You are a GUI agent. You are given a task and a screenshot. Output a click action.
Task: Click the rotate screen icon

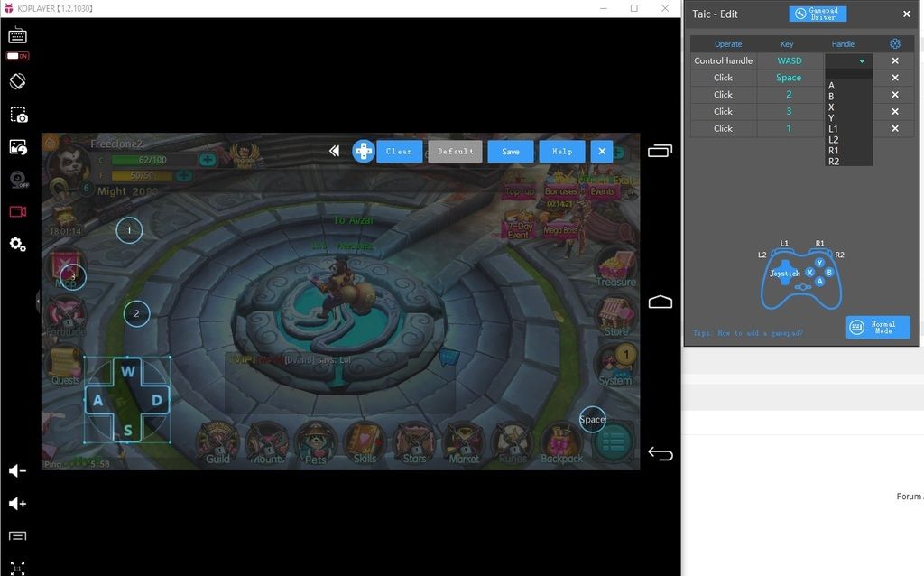click(x=17, y=81)
